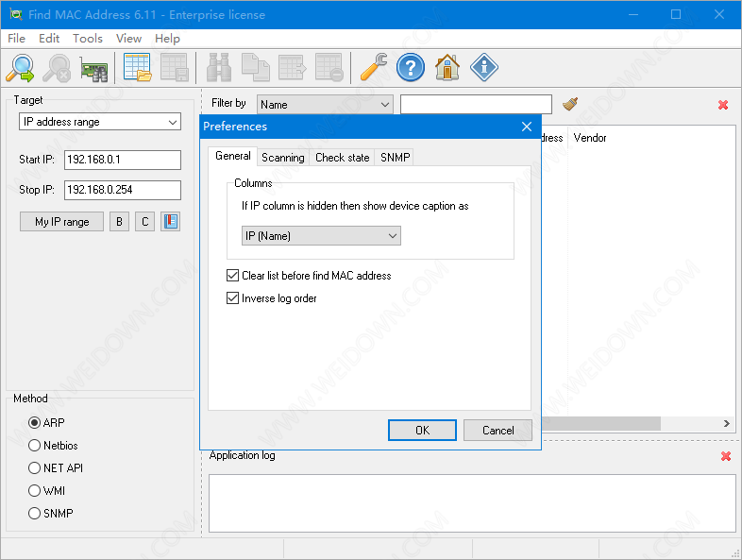Screen dimensions: 742x560
Task: Click the binoculars find icon
Action: tap(219, 68)
